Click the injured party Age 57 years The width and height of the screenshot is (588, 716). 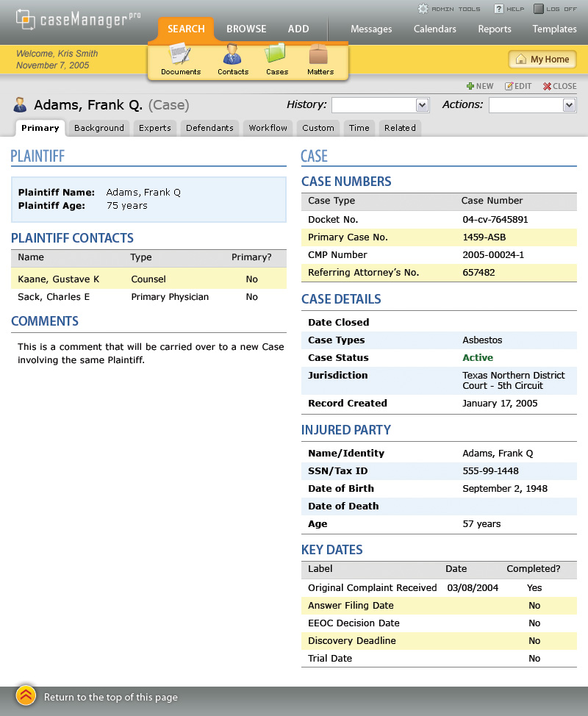(481, 523)
